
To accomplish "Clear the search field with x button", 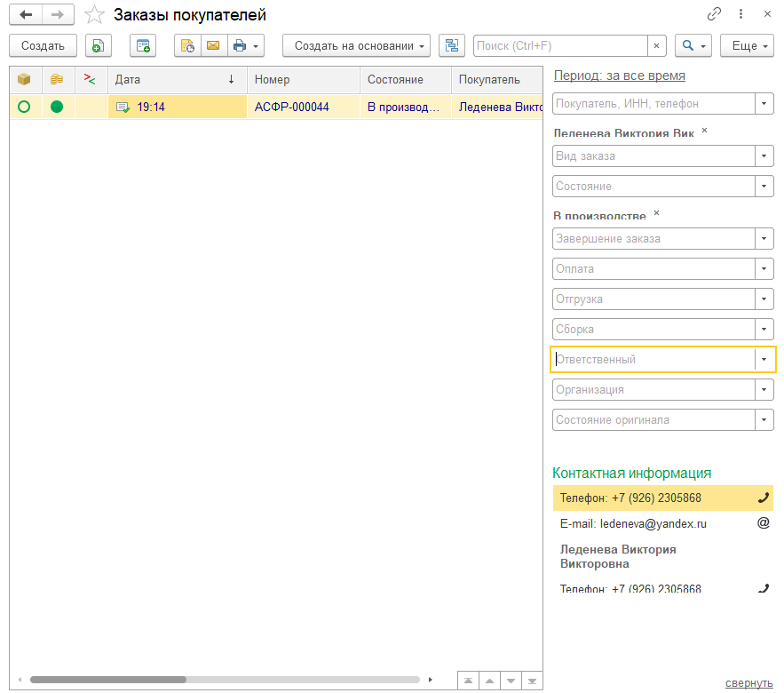I will [657, 46].
